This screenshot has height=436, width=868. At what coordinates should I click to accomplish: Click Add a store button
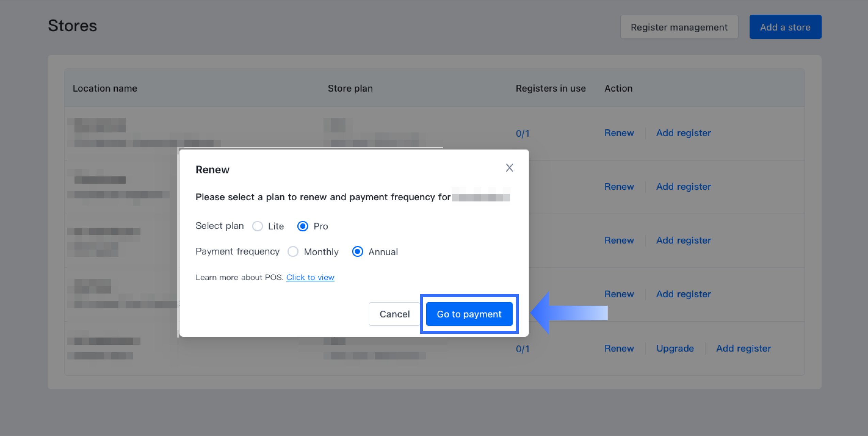[x=785, y=27]
